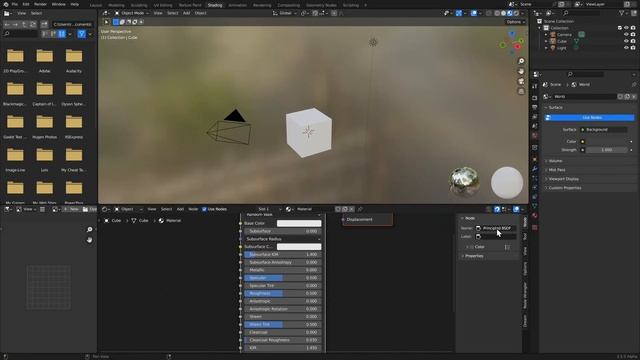640x360 pixels.
Task: Click the file browser search field
Action: 20,34
